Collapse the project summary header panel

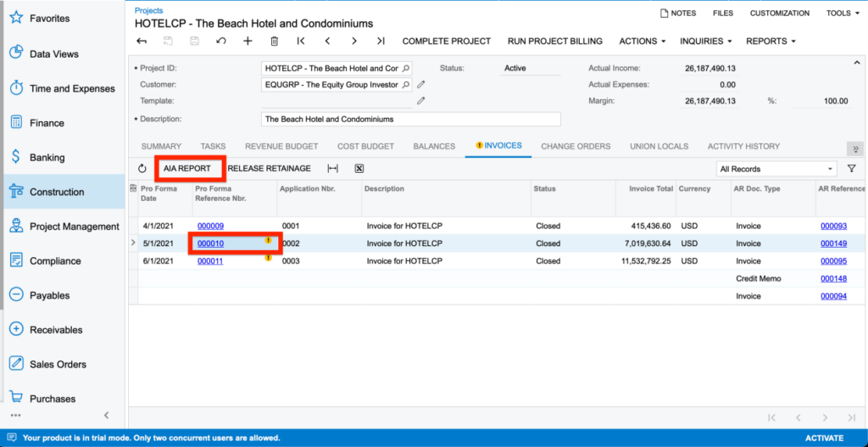pos(856,63)
